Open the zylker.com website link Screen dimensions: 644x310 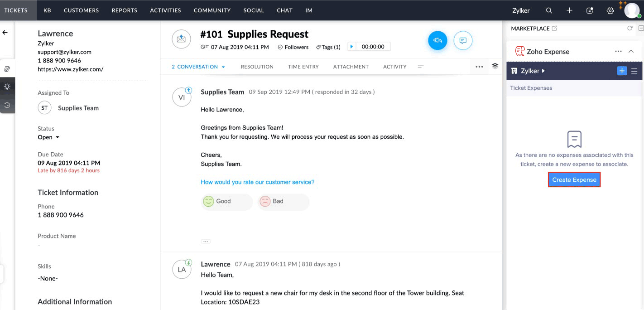click(x=70, y=69)
